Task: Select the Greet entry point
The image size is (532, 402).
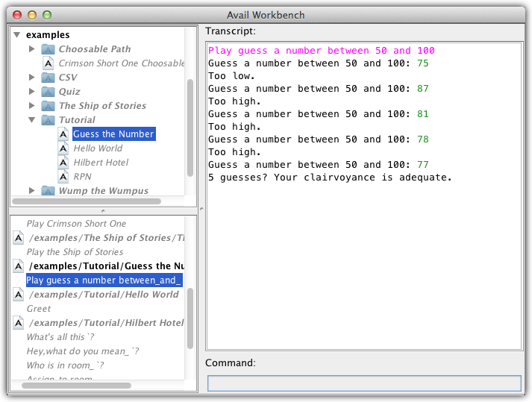Action: point(39,309)
